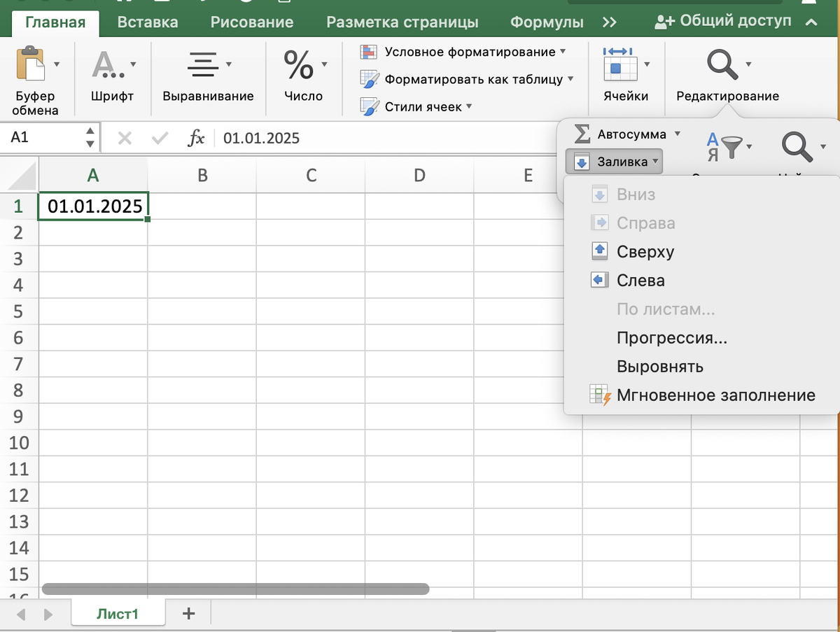
Task: Click the Число percent icon
Action: click(299, 65)
